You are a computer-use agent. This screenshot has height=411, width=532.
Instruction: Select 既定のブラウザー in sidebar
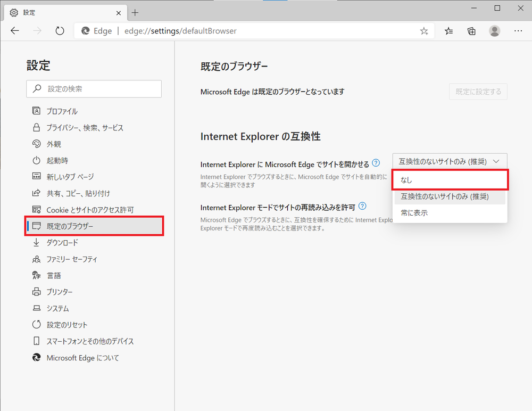94,226
